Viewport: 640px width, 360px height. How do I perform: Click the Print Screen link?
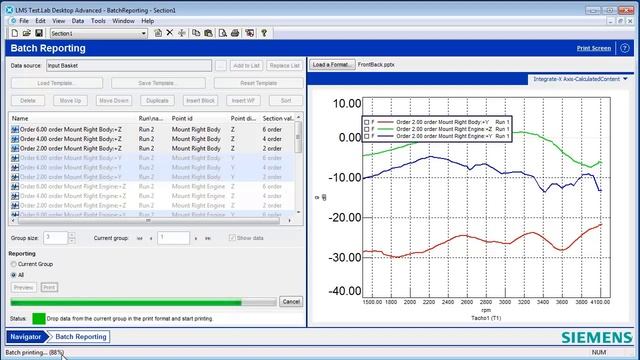tap(593, 48)
